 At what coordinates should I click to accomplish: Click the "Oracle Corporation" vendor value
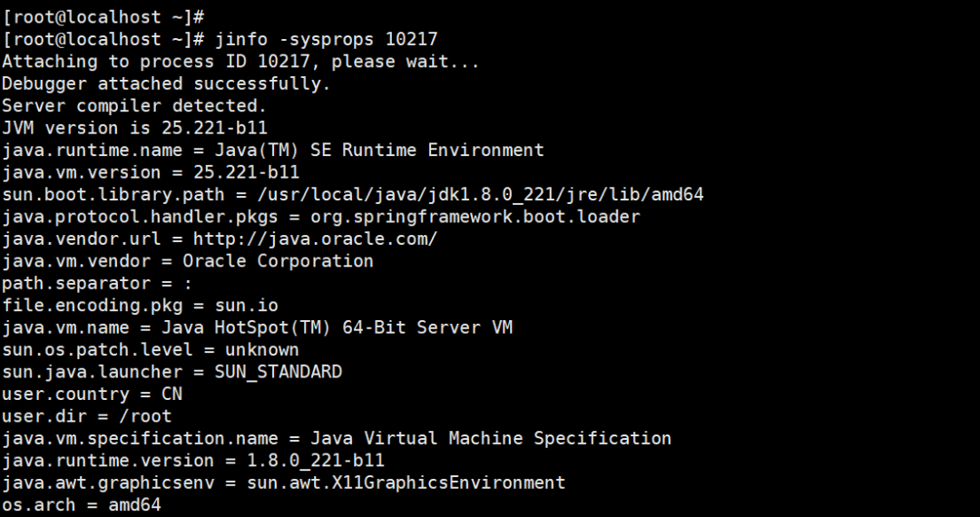point(278,261)
